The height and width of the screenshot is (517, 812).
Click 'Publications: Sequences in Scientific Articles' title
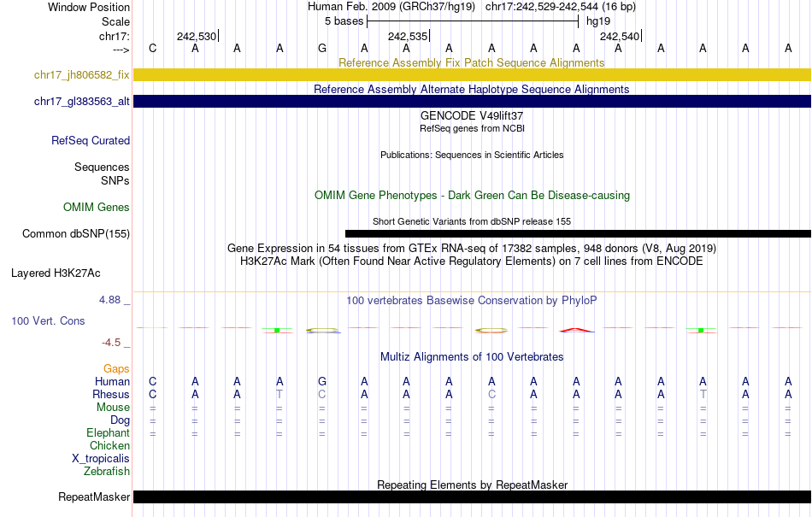472,155
